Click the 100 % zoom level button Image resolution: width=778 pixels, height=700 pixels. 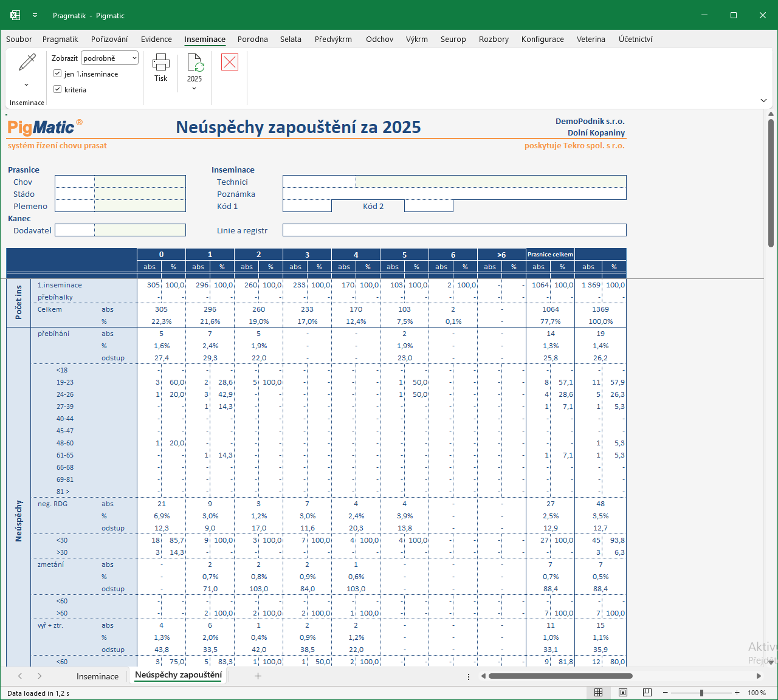[757, 693]
